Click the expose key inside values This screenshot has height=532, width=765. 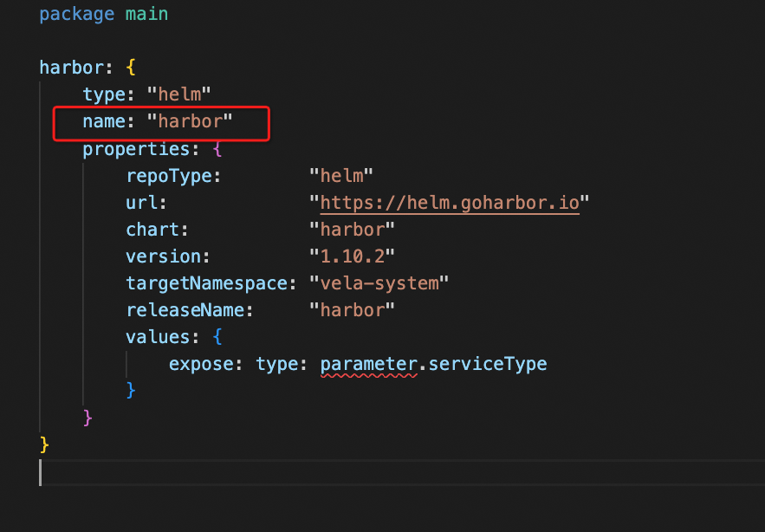[x=201, y=363]
